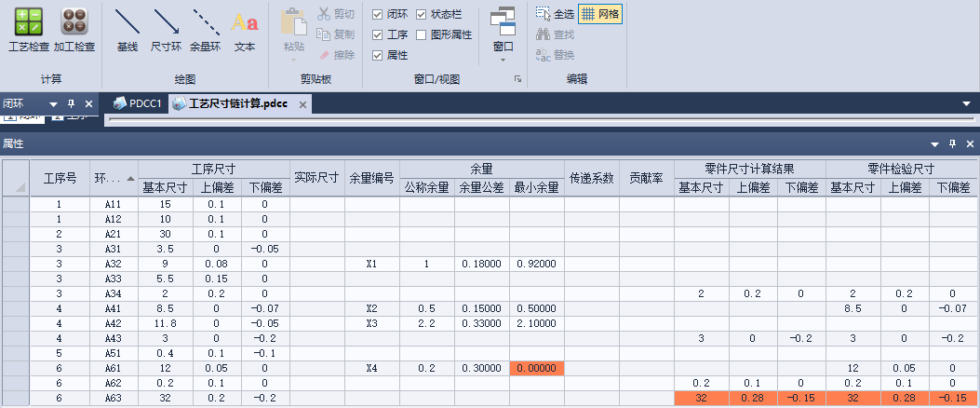The width and height of the screenshot is (980, 408).
Task: Click the 3.5 basic size cell
Action: (166, 249)
